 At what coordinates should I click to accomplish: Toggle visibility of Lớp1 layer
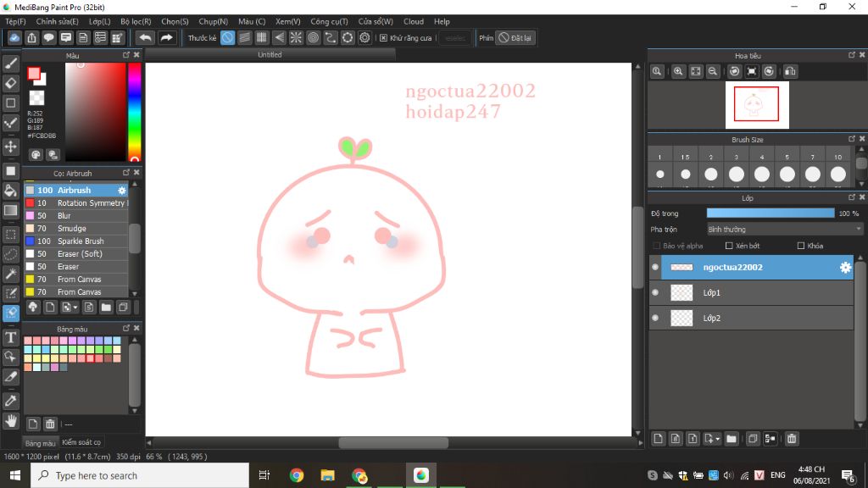click(x=655, y=292)
